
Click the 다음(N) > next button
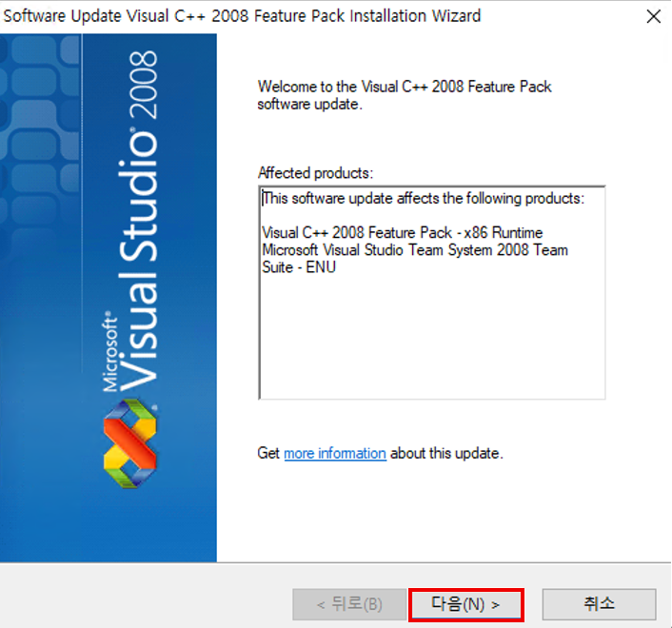tap(465, 604)
